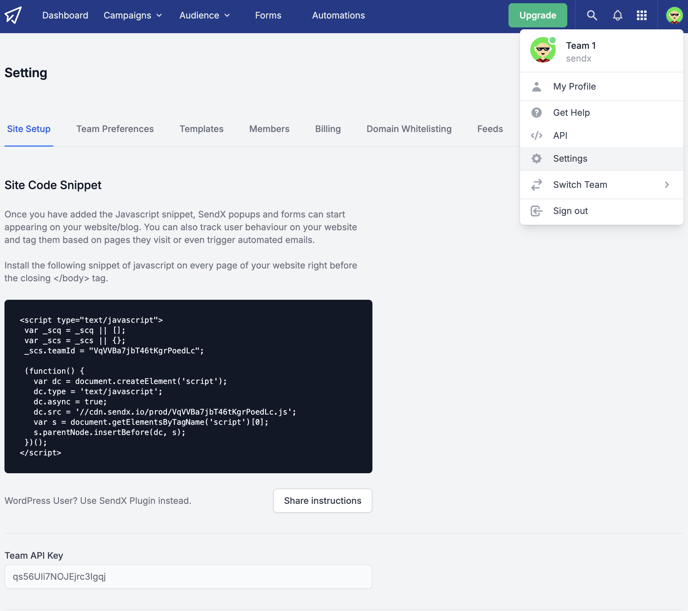Click the Settings gear icon

(x=536, y=158)
